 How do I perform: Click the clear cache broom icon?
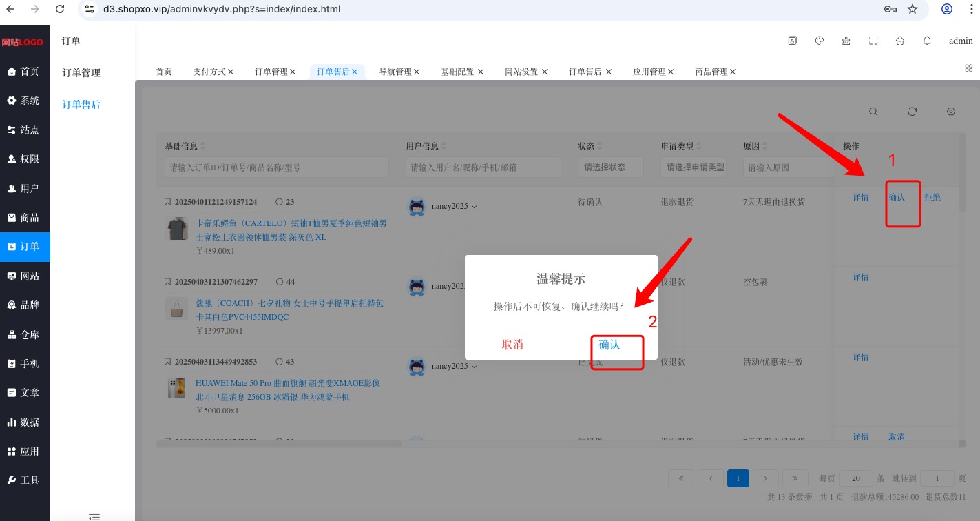pyautogui.click(x=846, y=41)
